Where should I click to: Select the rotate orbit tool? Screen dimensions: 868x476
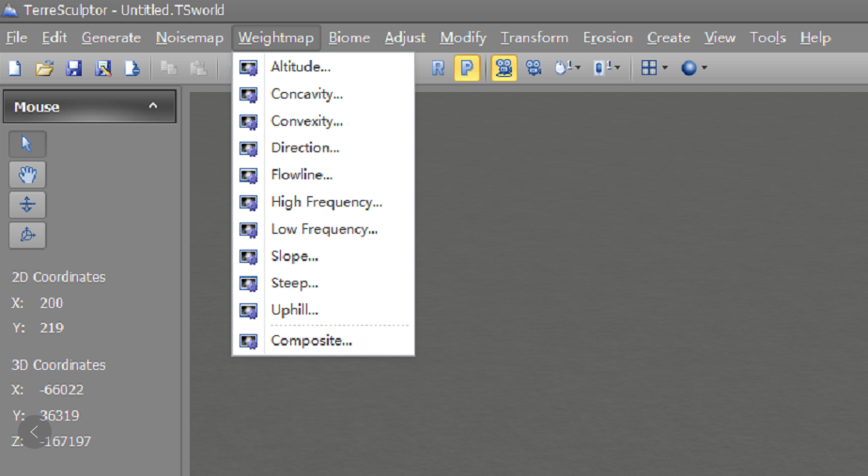(x=27, y=236)
